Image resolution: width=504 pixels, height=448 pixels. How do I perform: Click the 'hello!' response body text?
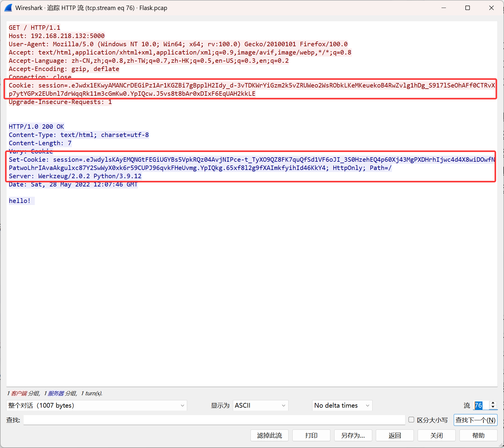tap(20, 201)
